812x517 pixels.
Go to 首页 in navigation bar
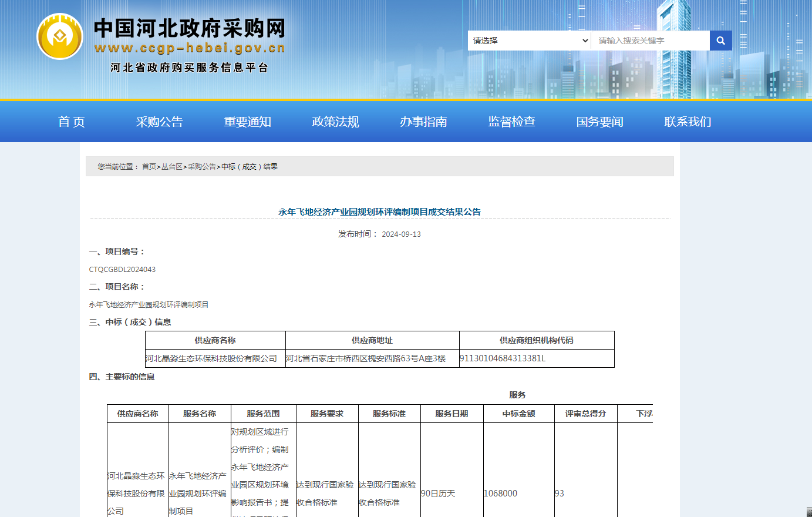point(72,122)
